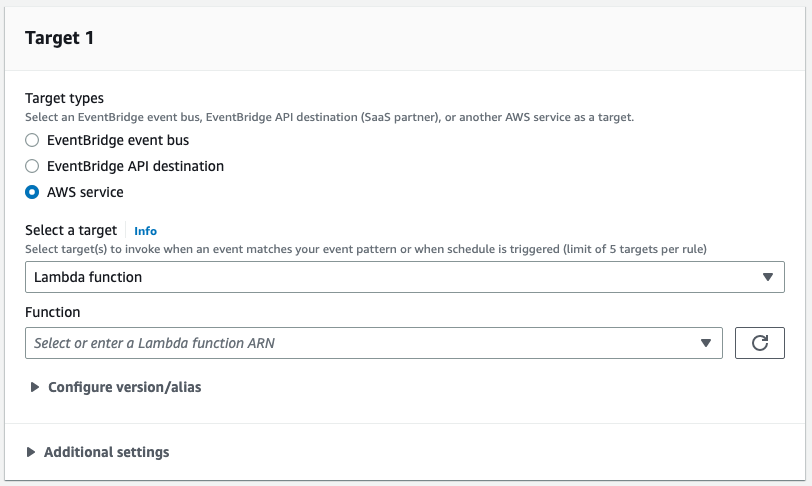Focus the Lambda function ARN input field
The height and width of the screenshot is (486, 812).
360,343
